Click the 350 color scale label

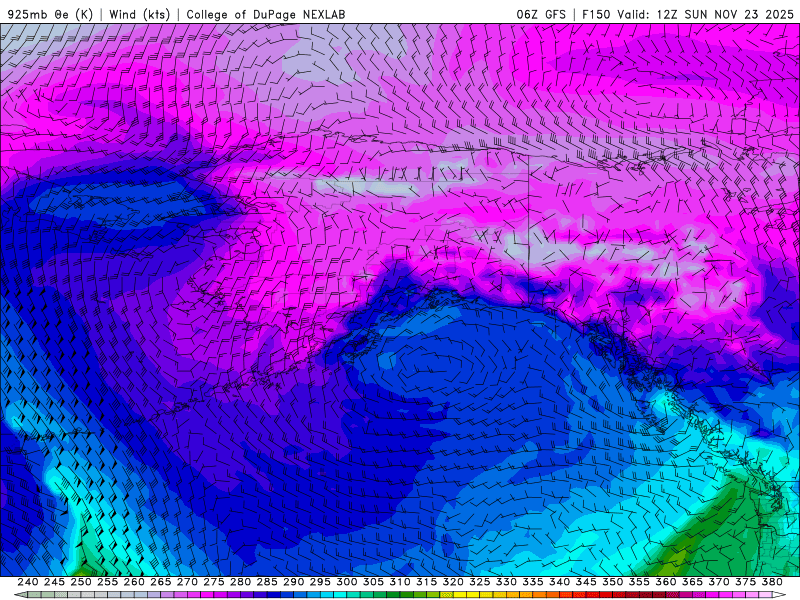[x=612, y=582]
